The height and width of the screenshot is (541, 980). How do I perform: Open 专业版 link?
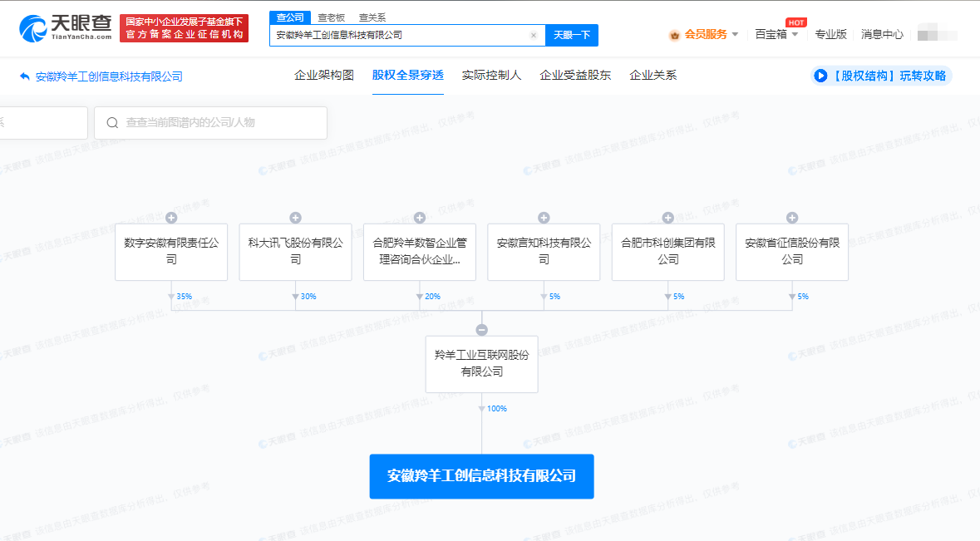[830, 34]
